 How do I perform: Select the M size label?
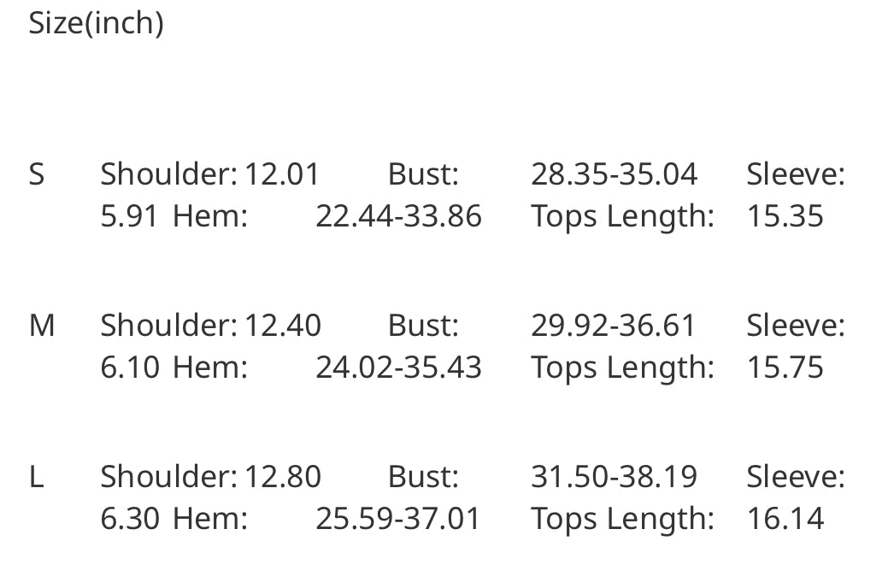[42, 326]
